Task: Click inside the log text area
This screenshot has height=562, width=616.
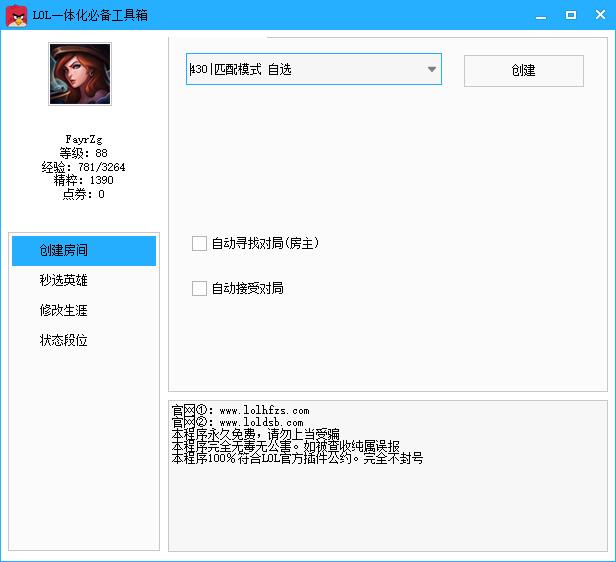Action: pyautogui.click(x=387, y=505)
